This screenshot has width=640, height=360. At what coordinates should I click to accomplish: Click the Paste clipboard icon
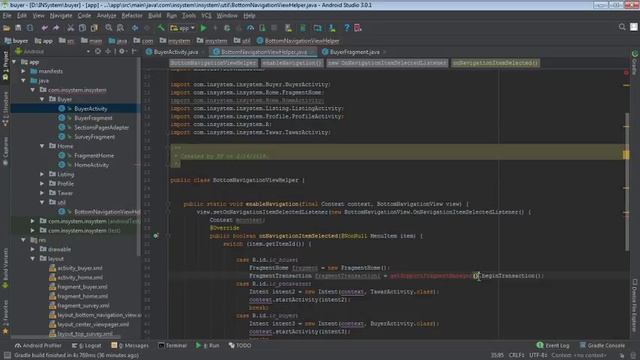94,28
